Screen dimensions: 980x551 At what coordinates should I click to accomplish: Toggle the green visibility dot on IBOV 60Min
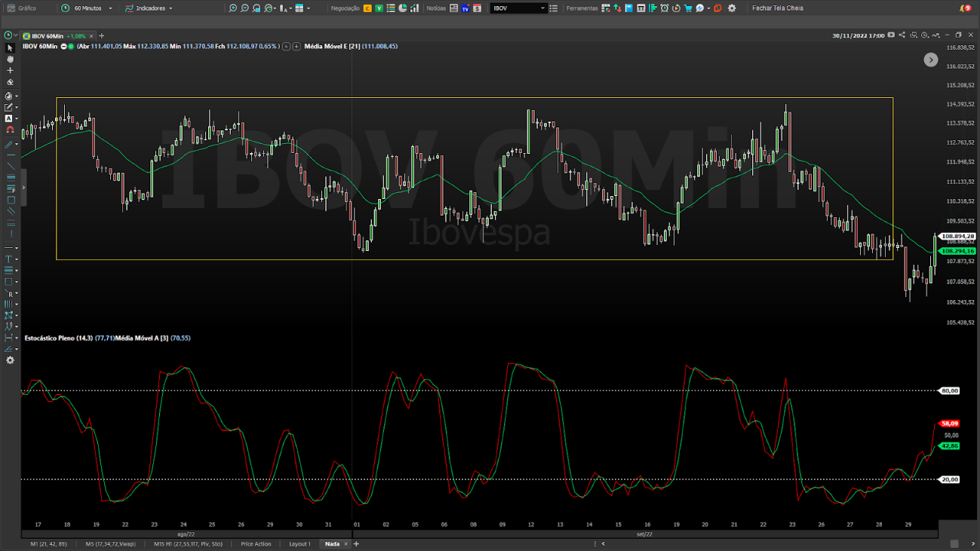pyautogui.click(x=71, y=47)
